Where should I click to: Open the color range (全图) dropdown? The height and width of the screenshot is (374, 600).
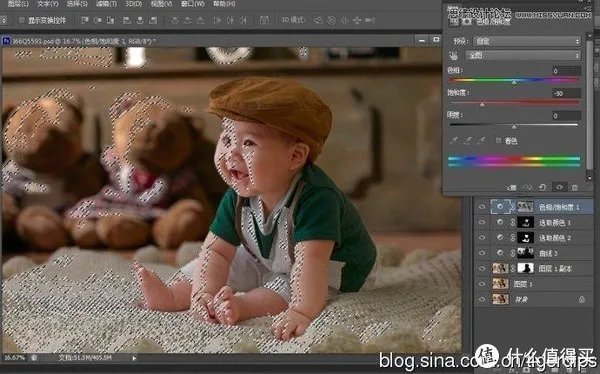pos(523,56)
